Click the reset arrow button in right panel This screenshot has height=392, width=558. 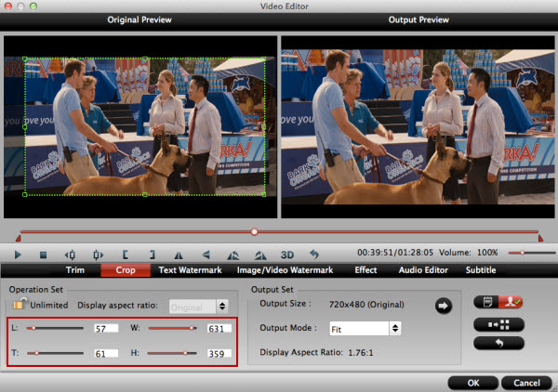point(498,343)
